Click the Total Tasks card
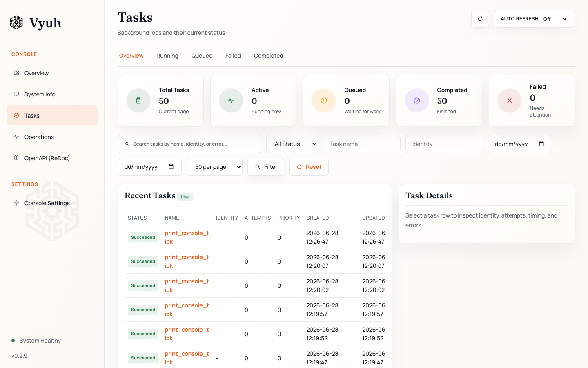The width and height of the screenshot is (588, 368). [160, 101]
